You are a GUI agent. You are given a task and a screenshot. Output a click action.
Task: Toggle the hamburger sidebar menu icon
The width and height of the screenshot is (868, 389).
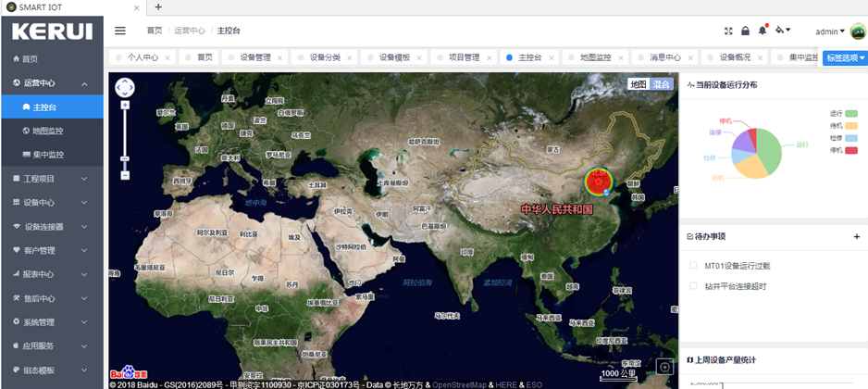(x=119, y=31)
